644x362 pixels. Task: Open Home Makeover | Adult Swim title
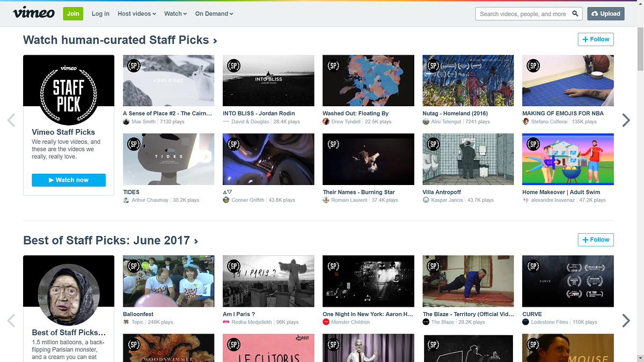[561, 192]
